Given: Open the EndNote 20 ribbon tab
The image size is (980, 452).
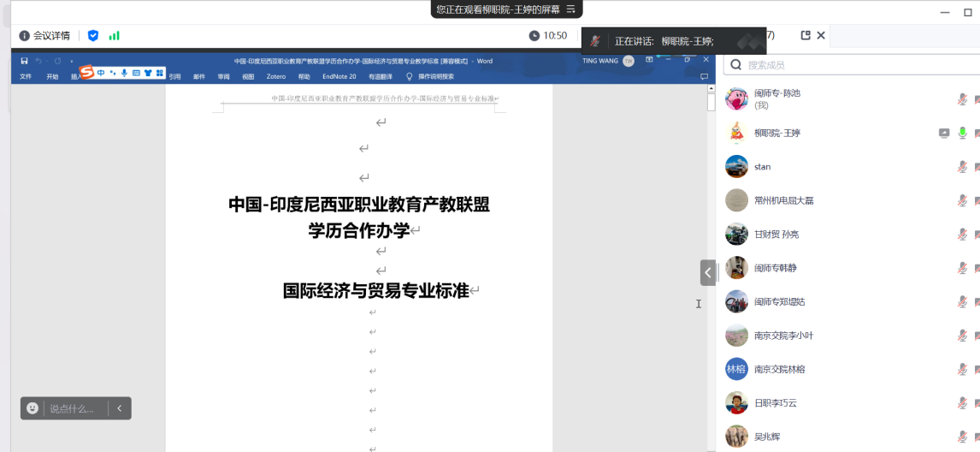Looking at the screenshot, I should point(339,76).
